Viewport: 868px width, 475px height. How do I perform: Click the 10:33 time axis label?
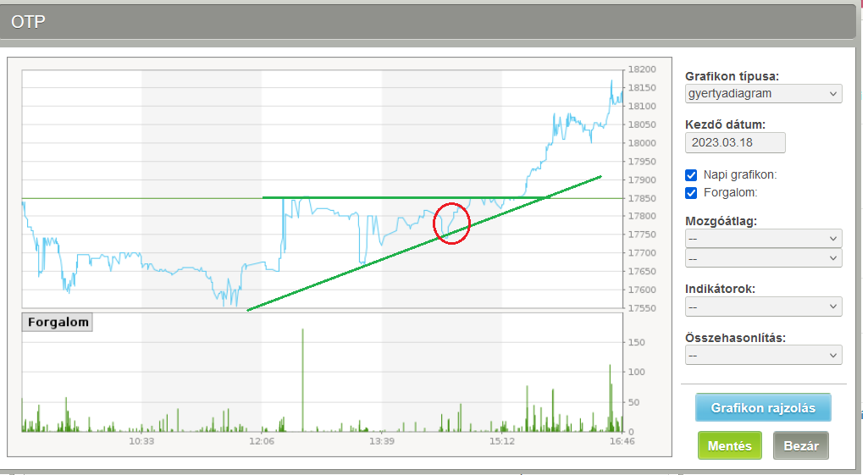click(x=141, y=442)
